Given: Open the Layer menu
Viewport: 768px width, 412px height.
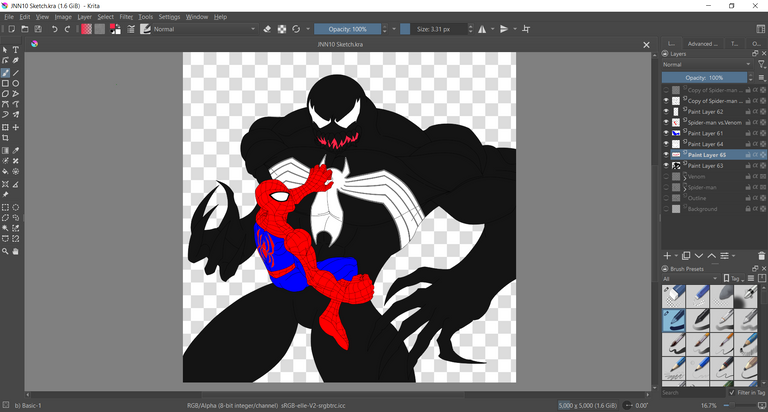Looking at the screenshot, I should [x=84, y=17].
